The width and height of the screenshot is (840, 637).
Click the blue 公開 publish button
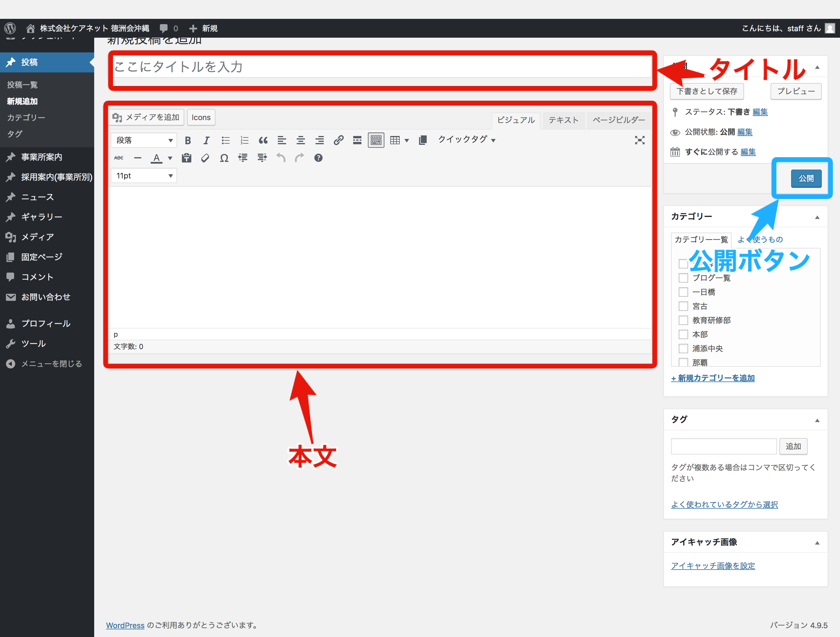[x=806, y=178]
